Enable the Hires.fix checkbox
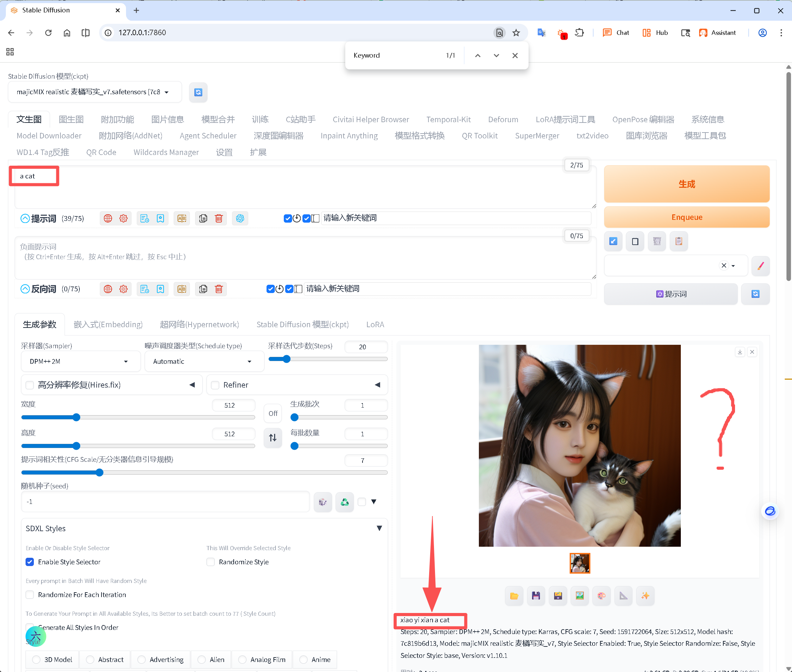Image resolution: width=792 pixels, height=672 pixels. click(30, 385)
